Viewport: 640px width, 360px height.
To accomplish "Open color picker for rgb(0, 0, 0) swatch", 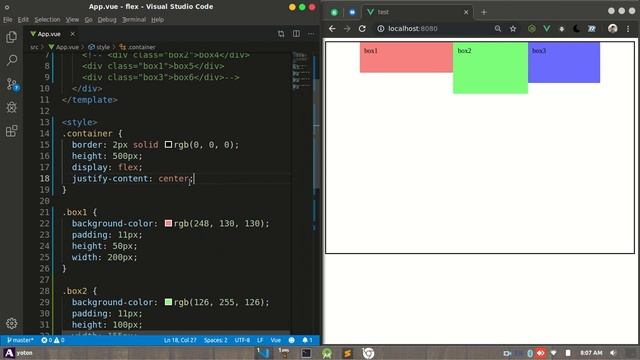I will click(168, 144).
